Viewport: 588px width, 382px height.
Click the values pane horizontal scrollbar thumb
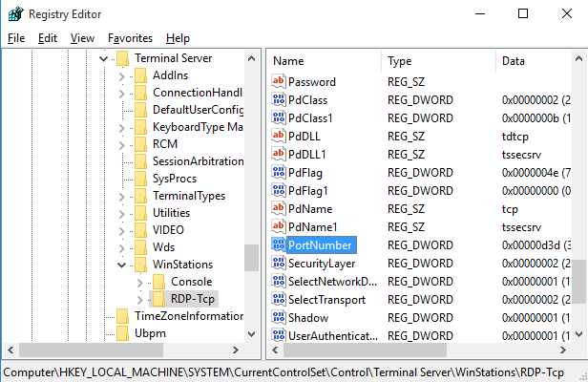tap(365, 350)
